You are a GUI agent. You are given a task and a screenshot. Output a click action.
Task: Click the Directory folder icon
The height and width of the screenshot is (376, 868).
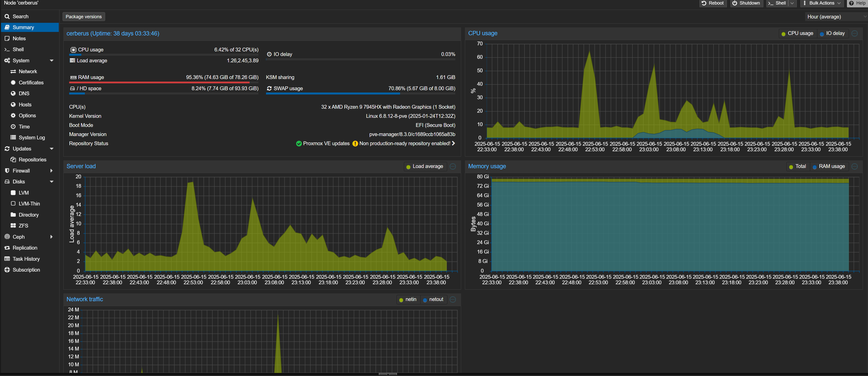point(13,215)
